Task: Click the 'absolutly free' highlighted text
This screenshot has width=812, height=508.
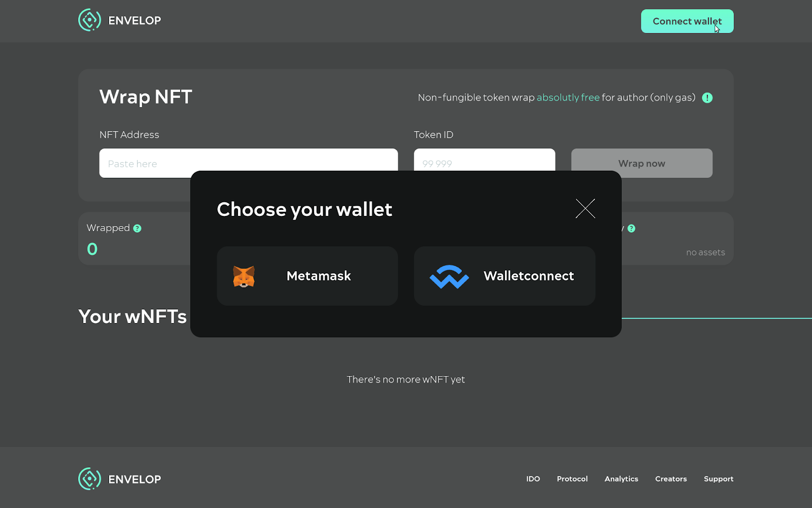Action: 568,98
